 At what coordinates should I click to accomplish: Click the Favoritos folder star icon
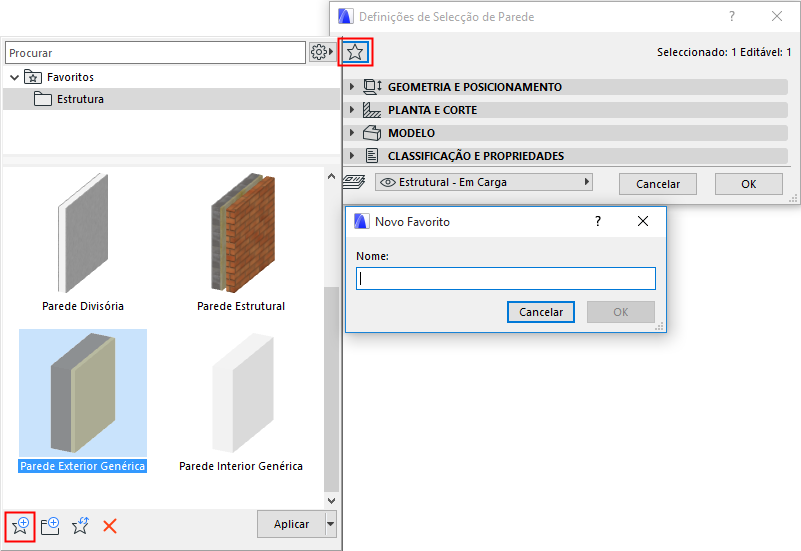tap(33, 77)
